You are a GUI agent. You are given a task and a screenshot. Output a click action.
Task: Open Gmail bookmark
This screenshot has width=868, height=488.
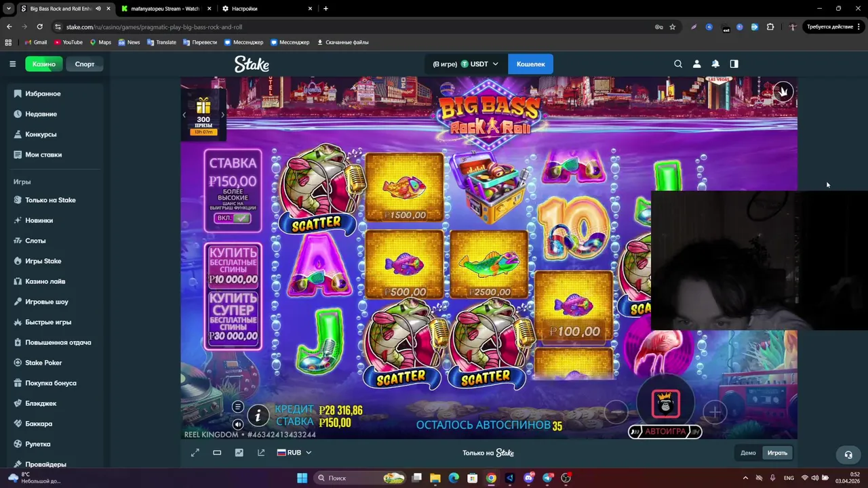click(36, 42)
